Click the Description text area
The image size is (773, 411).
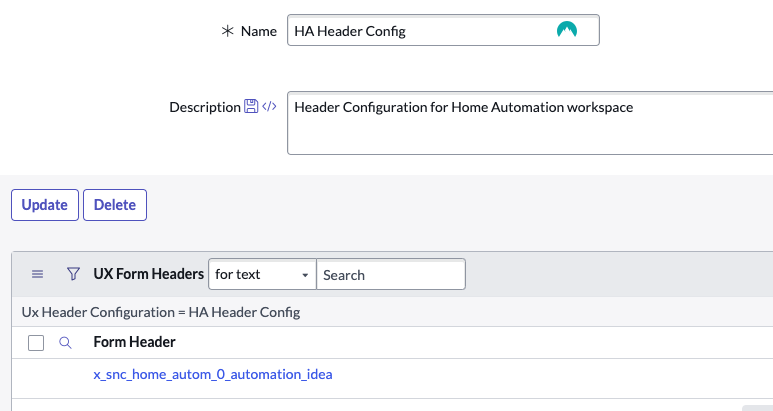click(530, 123)
